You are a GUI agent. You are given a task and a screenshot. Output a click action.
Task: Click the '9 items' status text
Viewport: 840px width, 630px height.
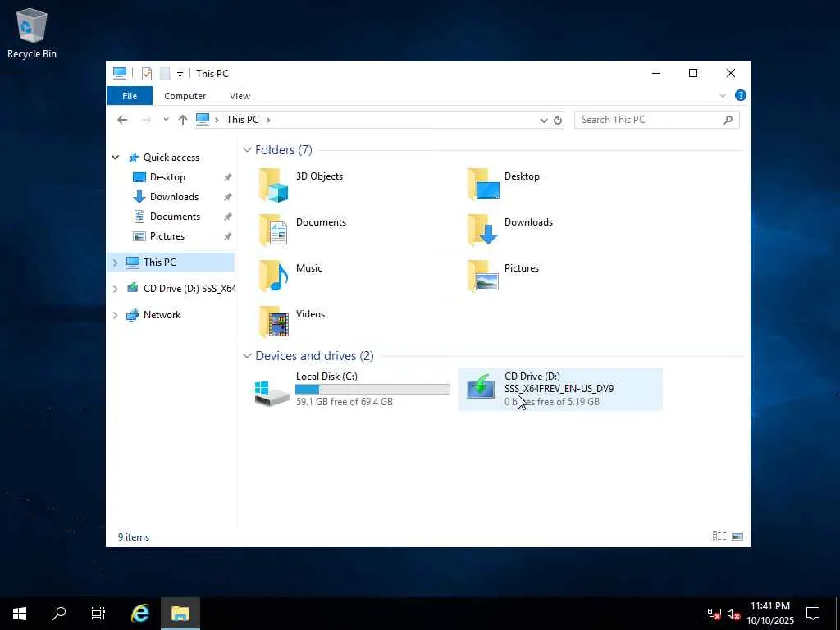[x=134, y=537]
